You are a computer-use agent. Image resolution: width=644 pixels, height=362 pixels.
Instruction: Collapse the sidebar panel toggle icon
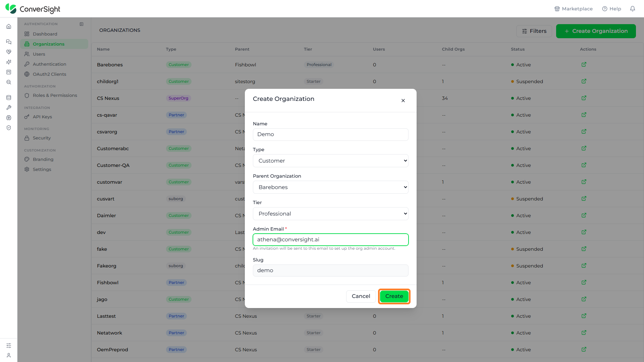[82, 24]
